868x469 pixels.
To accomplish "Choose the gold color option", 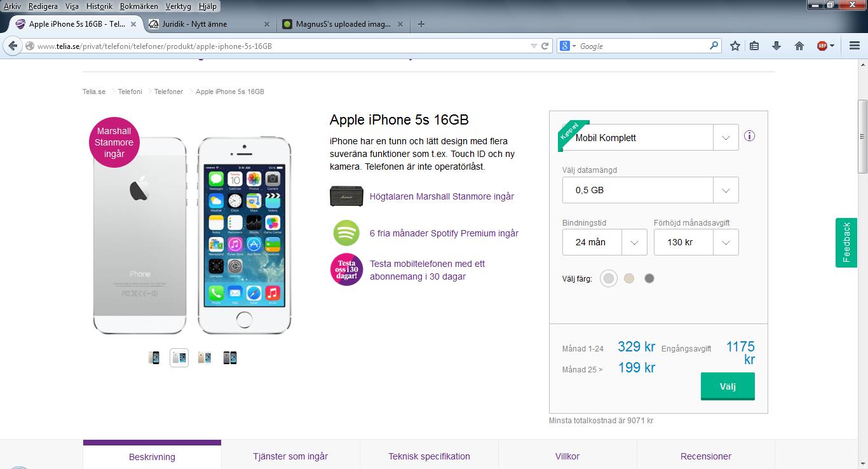I will pos(629,278).
